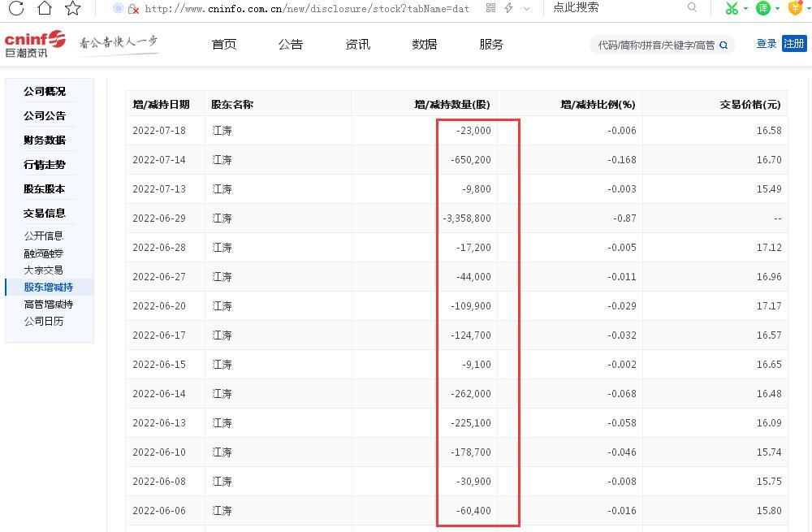Bookmark page with the star icon
The width and height of the screenshot is (812, 532).
click(x=73, y=8)
